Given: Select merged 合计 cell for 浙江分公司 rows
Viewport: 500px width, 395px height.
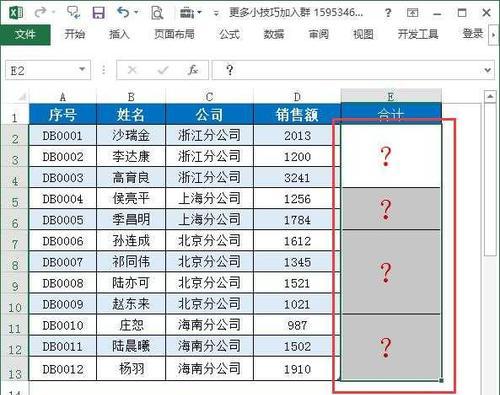Looking at the screenshot, I should coord(391,156).
